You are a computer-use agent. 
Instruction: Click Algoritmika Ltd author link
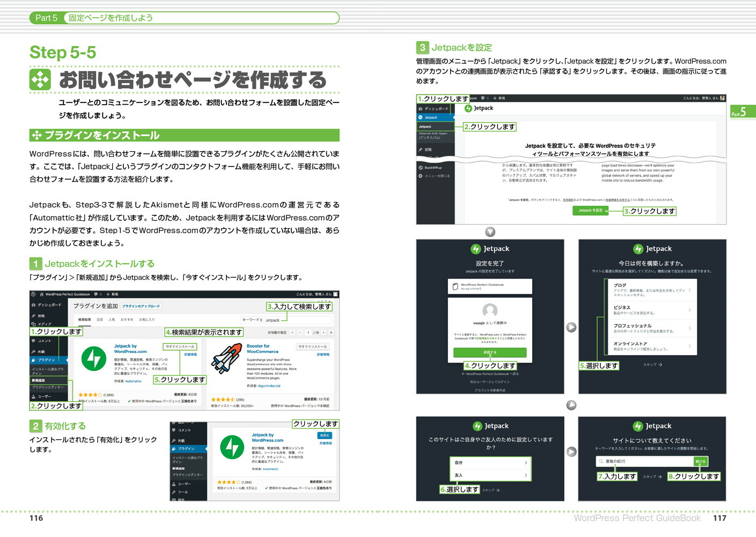(x=269, y=386)
